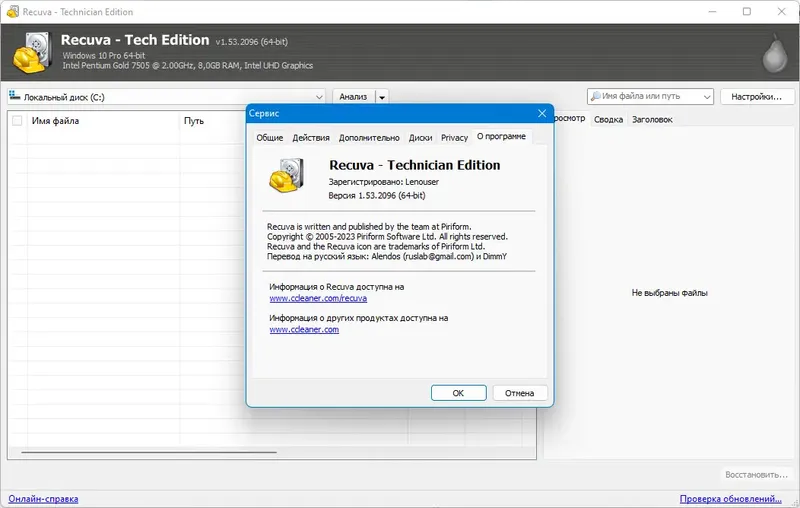Image resolution: width=800 pixels, height=508 pixels.
Task: Open the Онлайн-справка link
Action: (x=43, y=499)
